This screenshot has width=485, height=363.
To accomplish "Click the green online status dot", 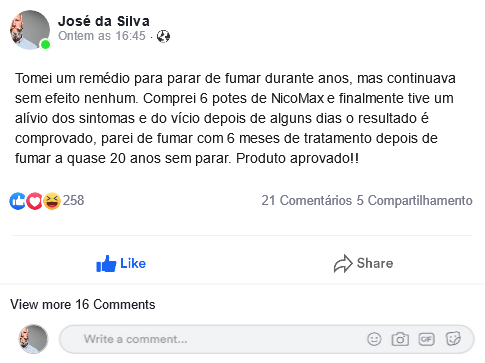I will pyautogui.click(x=45, y=44).
